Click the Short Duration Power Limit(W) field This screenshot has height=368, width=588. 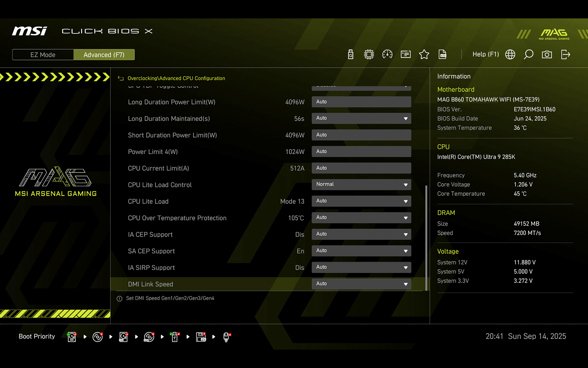361,135
